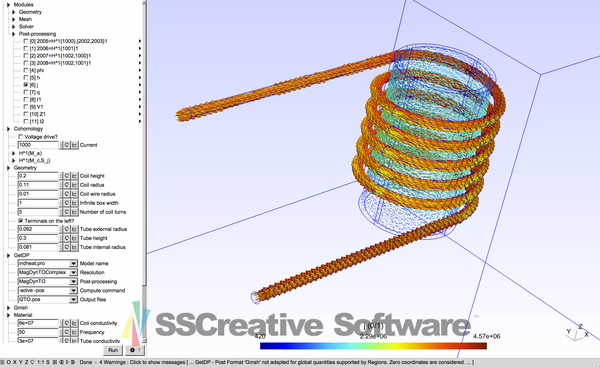The image size is (600, 367).
Task: Click the loop icon next to Coil radius
Action: tap(67, 185)
